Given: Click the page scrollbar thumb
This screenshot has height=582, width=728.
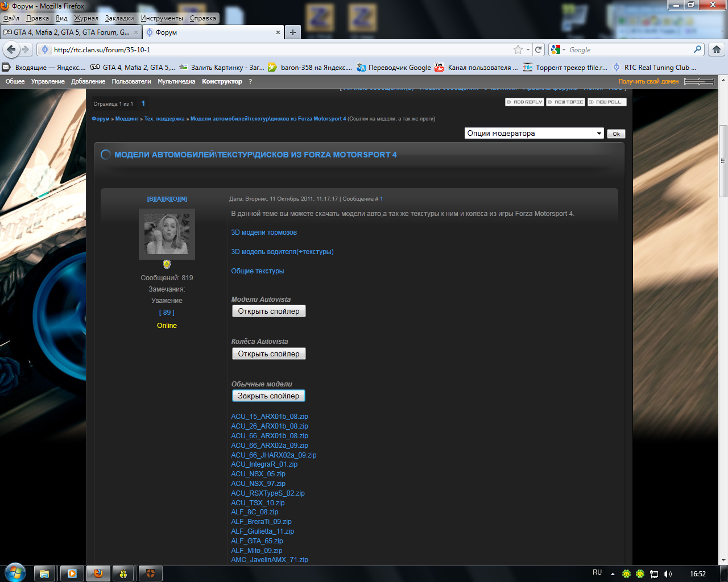Looking at the screenshot, I should [723, 160].
